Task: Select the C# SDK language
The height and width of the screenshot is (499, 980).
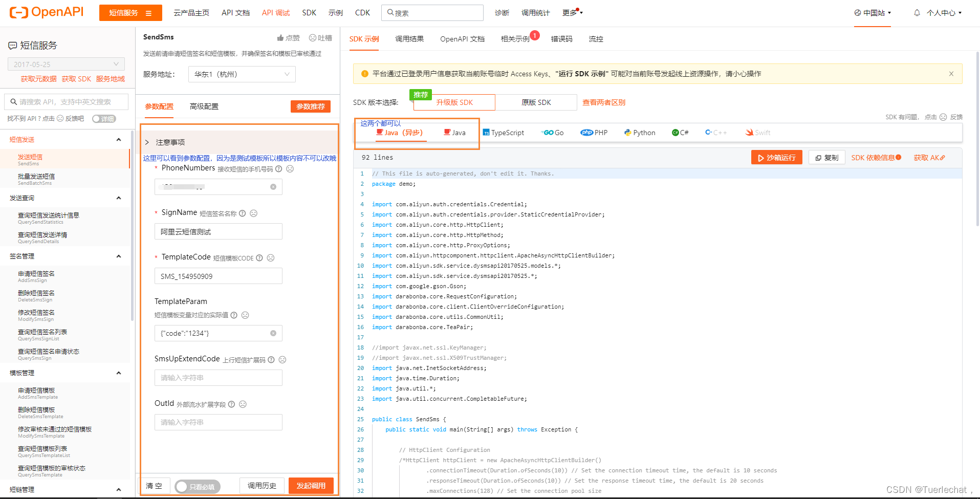Action: tap(680, 133)
